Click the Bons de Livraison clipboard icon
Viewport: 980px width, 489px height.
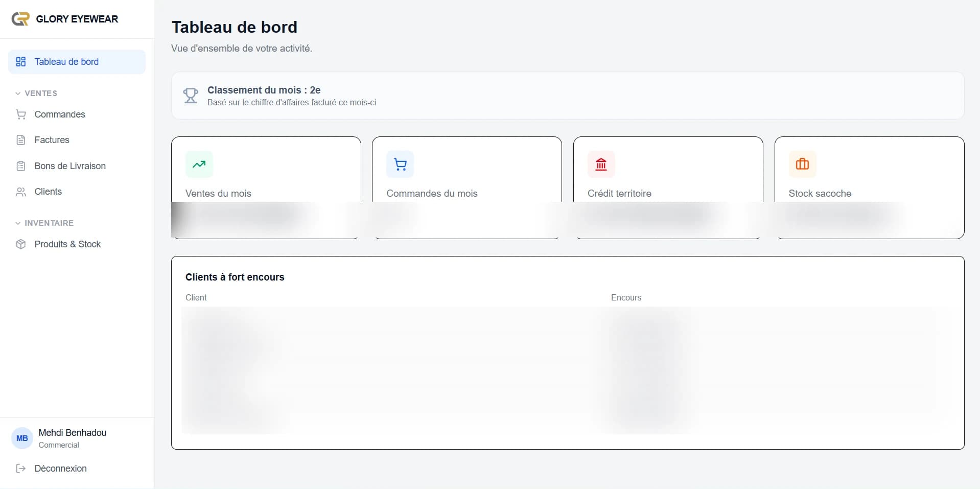pos(21,166)
